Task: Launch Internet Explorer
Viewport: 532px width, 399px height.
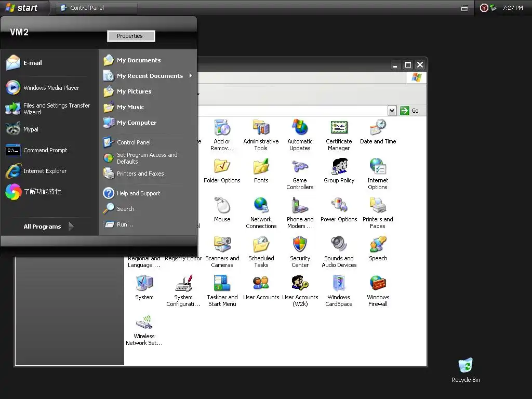Action: point(48,171)
